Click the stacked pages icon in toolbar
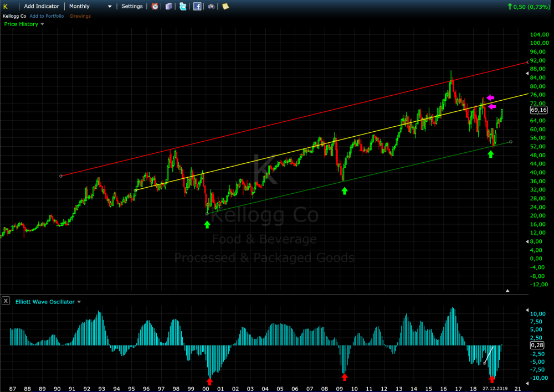This screenshot has width=554, height=392. [169, 7]
